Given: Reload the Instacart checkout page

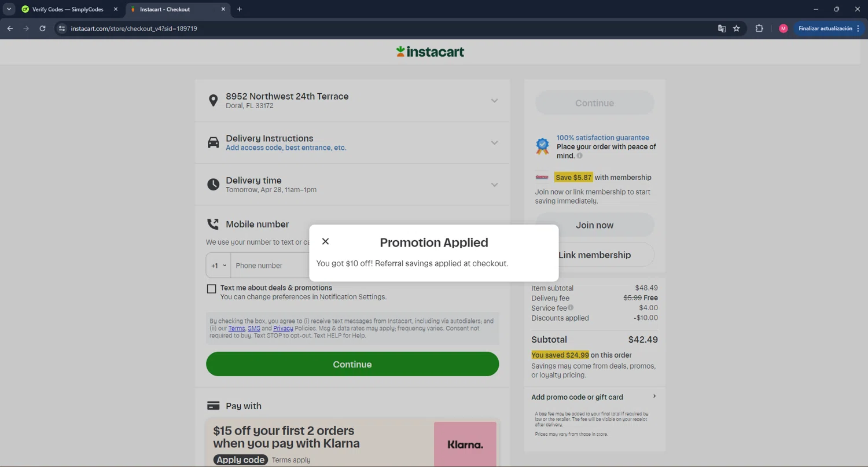Looking at the screenshot, I should 42,28.
